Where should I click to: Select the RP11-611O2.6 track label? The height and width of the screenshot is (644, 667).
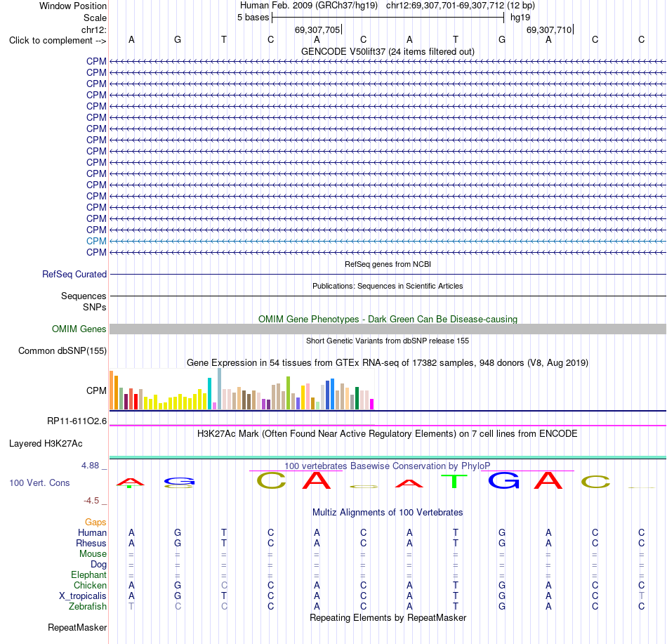point(77,421)
